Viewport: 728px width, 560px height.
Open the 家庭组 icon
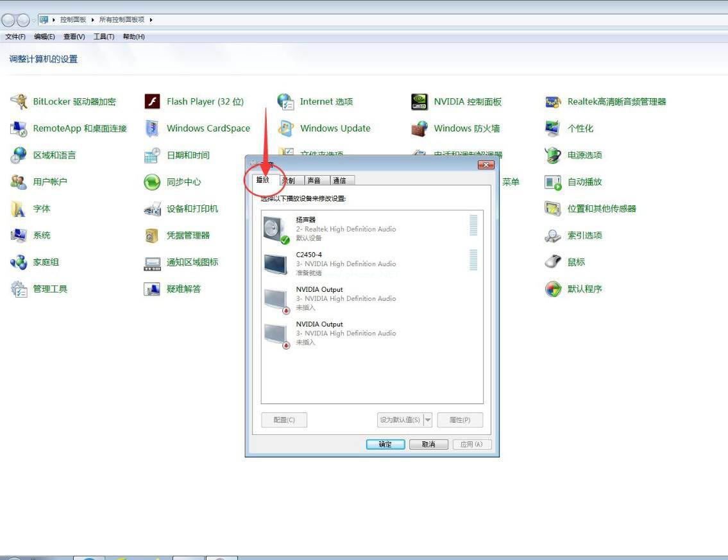[x=19, y=262]
